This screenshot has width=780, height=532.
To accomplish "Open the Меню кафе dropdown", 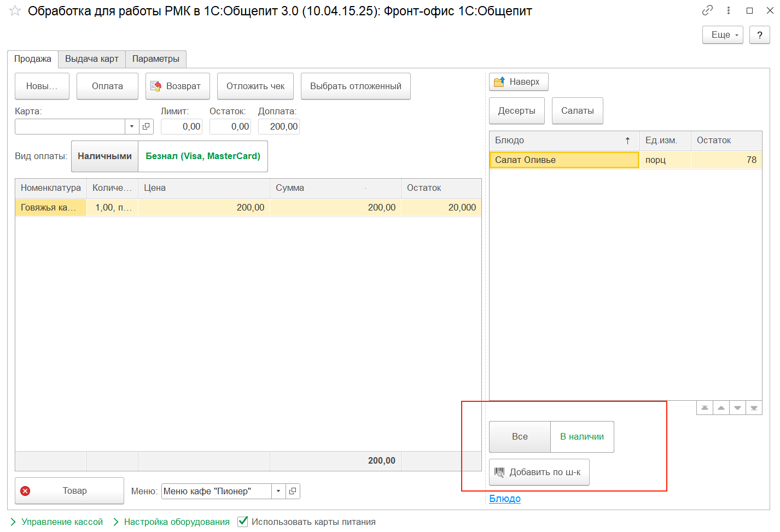I will click(278, 491).
